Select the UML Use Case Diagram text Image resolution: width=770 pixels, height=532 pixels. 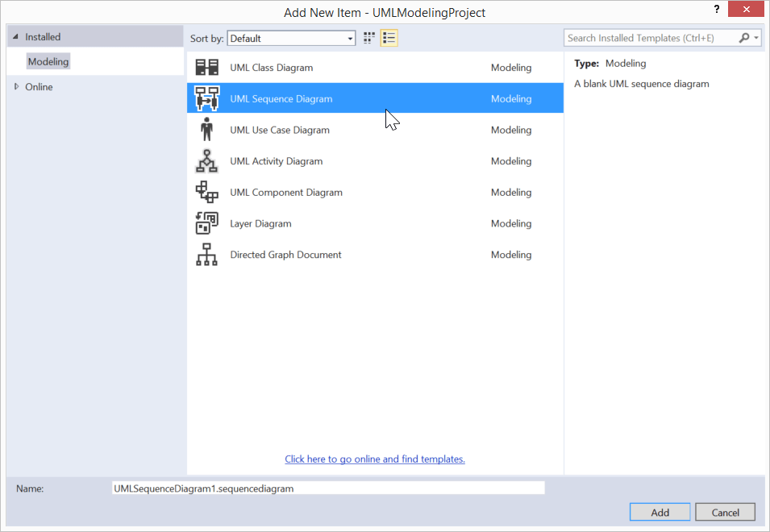[x=280, y=130]
